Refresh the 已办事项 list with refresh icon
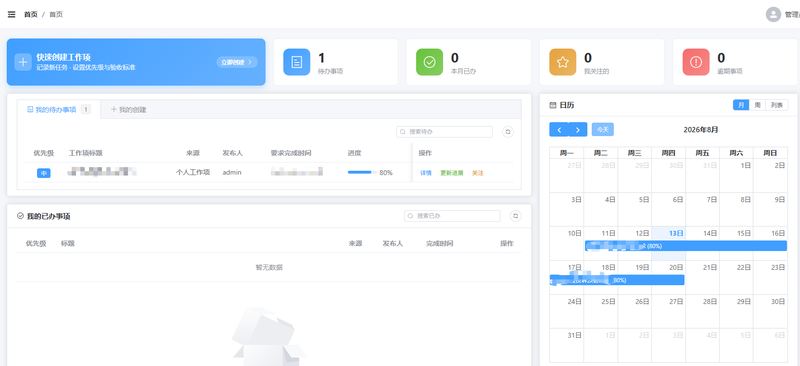800x366 pixels. click(515, 216)
